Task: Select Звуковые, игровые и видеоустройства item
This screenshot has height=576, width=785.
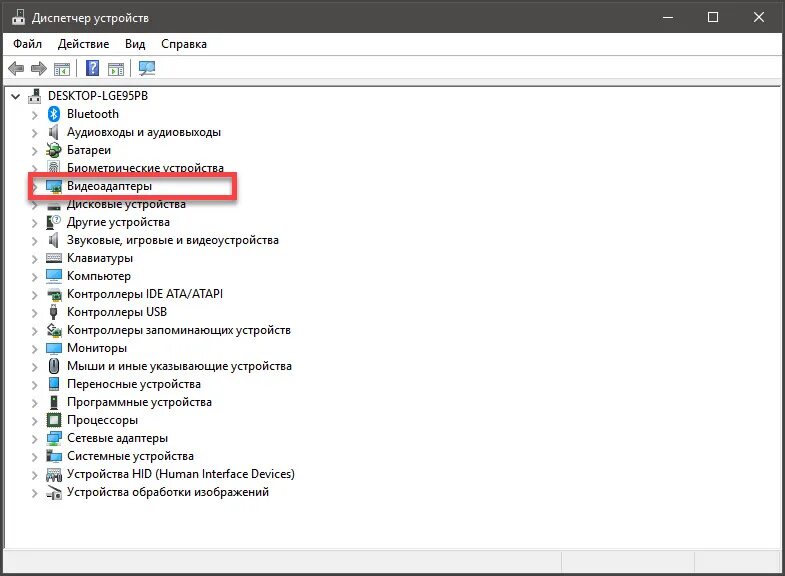Action: coord(173,240)
